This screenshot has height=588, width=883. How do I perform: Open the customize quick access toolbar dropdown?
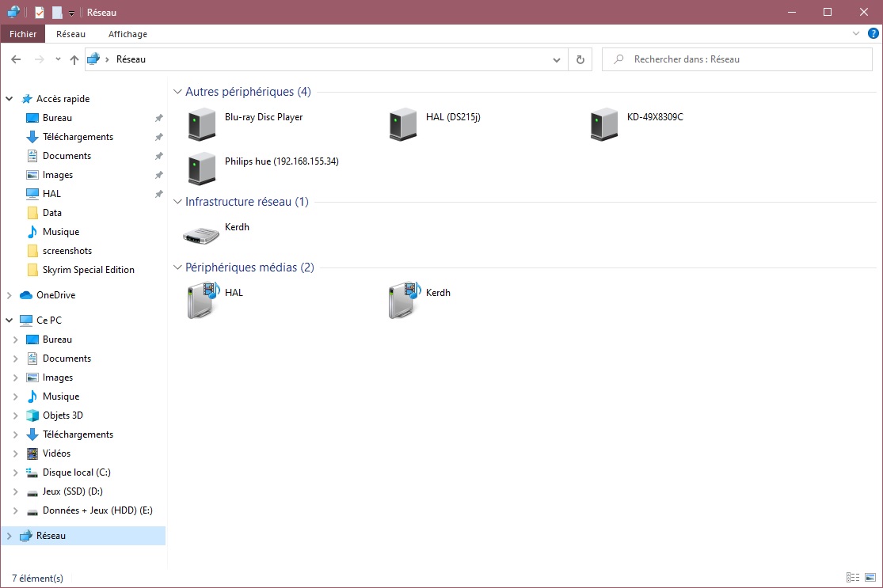pos(71,13)
